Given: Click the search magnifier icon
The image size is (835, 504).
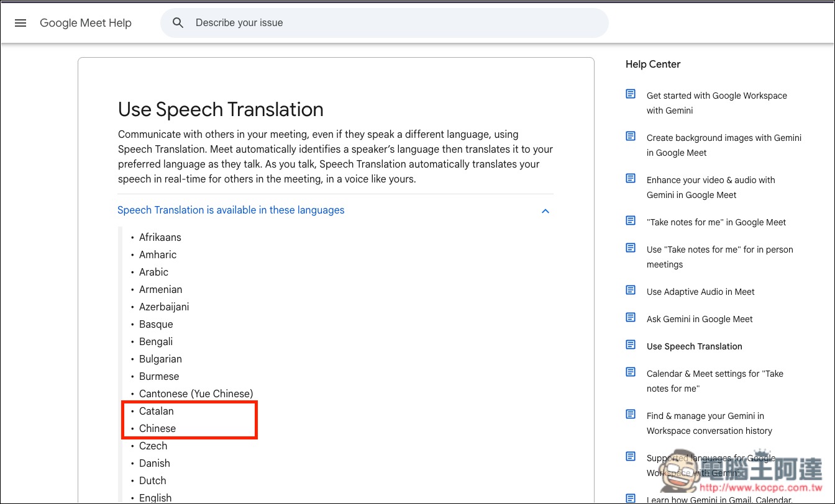Looking at the screenshot, I should pos(178,23).
